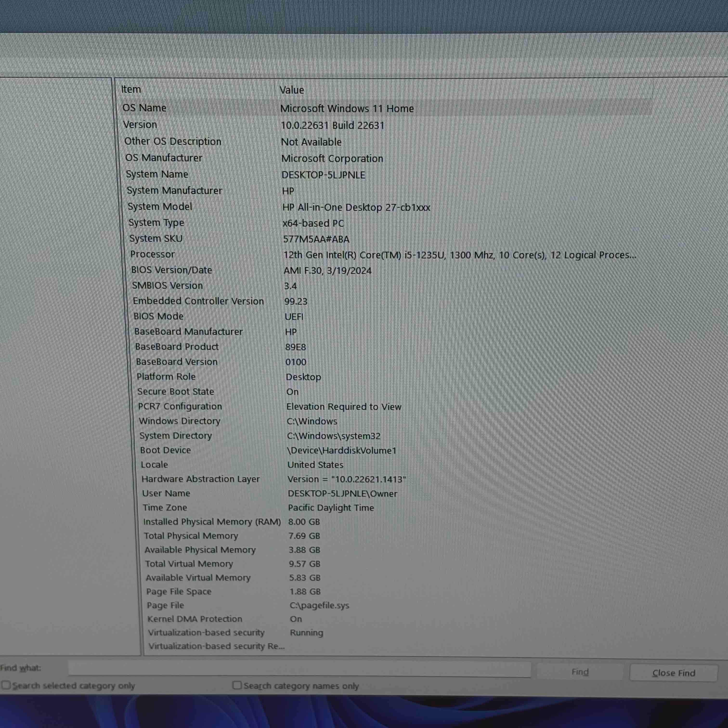The width and height of the screenshot is (728, 728).
Task: Click the 'C:\pagefile.sys' value
Action: (319, 605)
